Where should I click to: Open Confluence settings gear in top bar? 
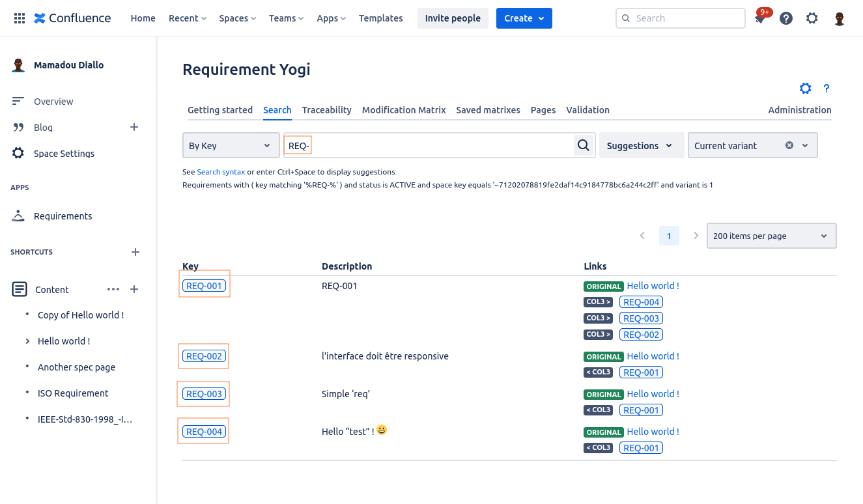[812, 18]
